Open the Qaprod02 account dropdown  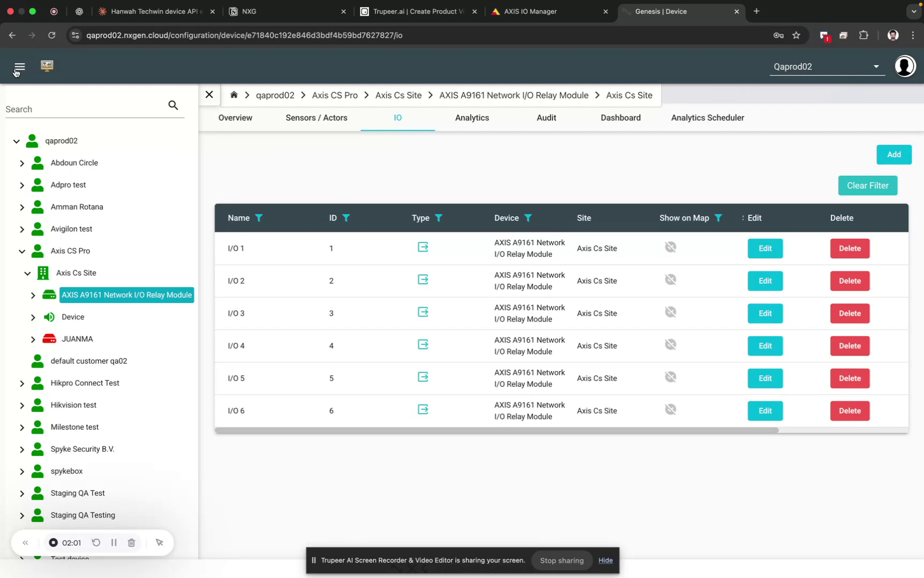point(876,66)
